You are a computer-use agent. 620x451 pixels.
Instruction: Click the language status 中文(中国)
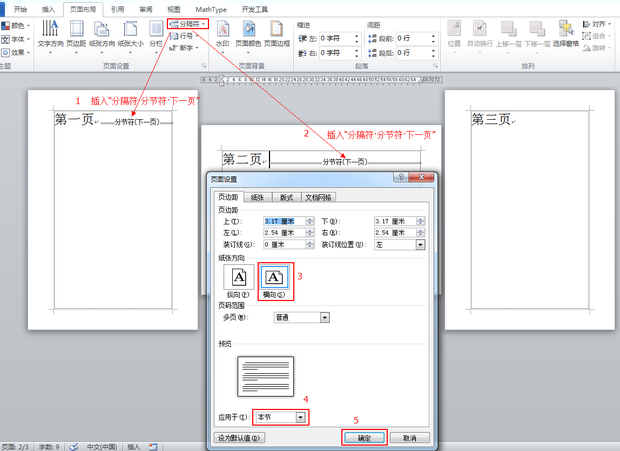click(x=102, y=447)
